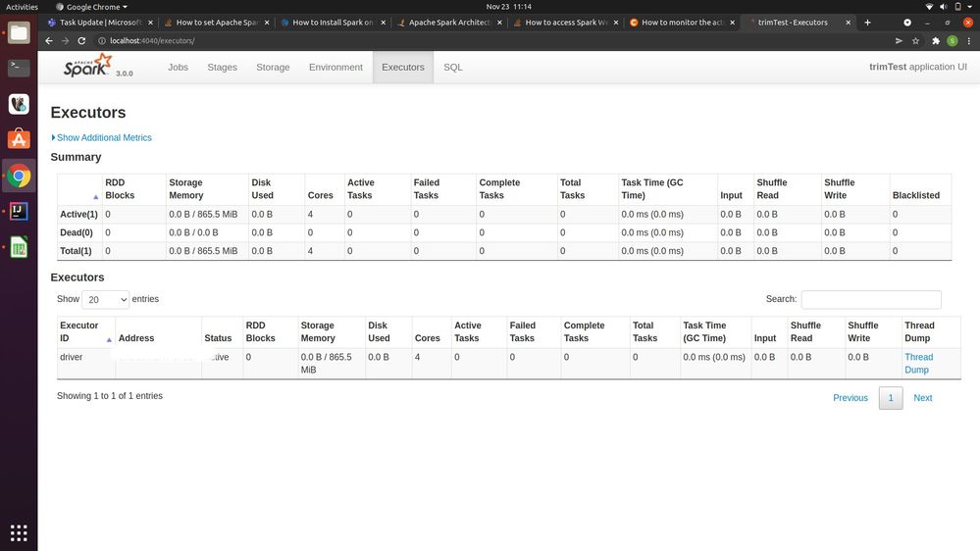Bookmark this page with the star icon
The width and height of the screenshot is (980, 551).
click(x=916, y=40)
